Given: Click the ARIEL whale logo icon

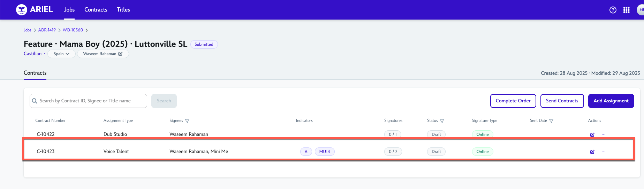Looking at the screenshot, I should click(22, 10).
